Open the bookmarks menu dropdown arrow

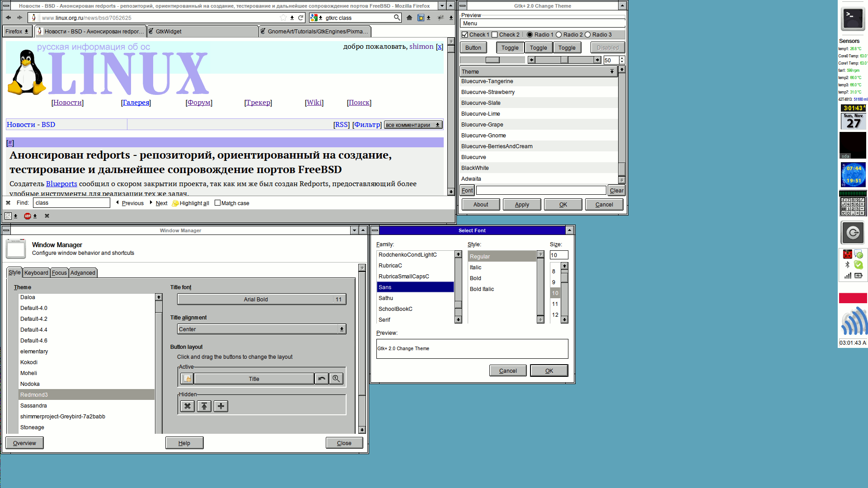428,18
